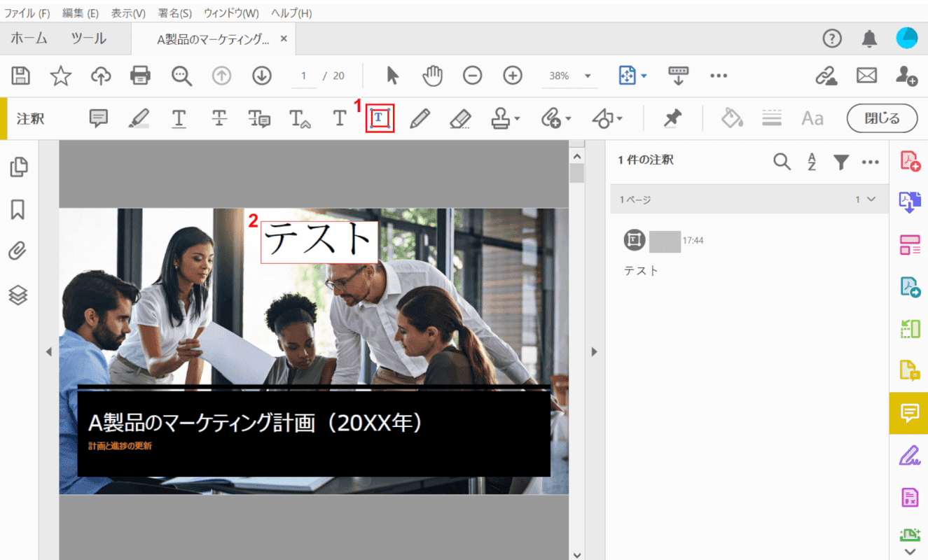This screenshot has width=928, height=560.
Task: Sort comments with the A-Z icon
Action: pos(812,162)
